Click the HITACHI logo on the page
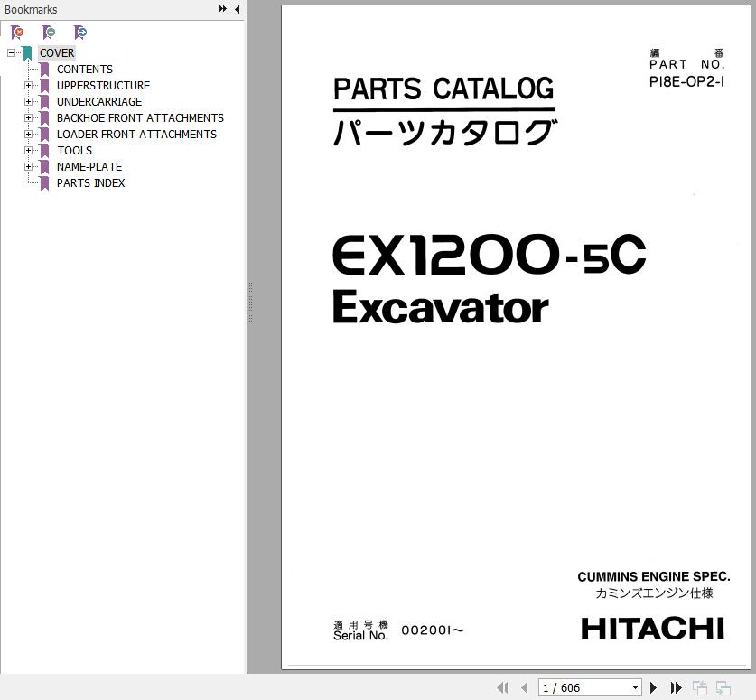The height and width of the screenshot is (700, 756). coord(653,628)
